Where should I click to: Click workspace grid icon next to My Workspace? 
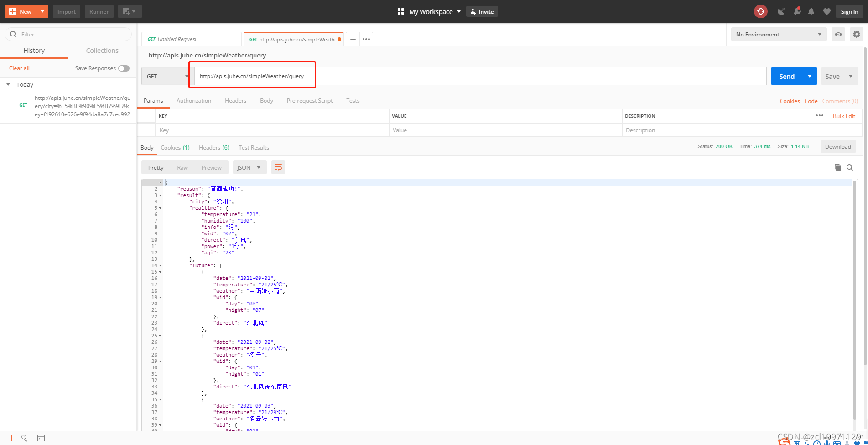click(x=401, y=11)
